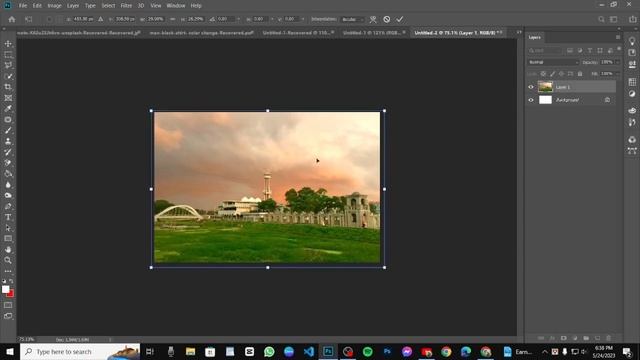Image resolution: width=640 pixels, height=360 pixels.
Task: Toggle the maintain aspect ratio link
Action: pos(173,19)
